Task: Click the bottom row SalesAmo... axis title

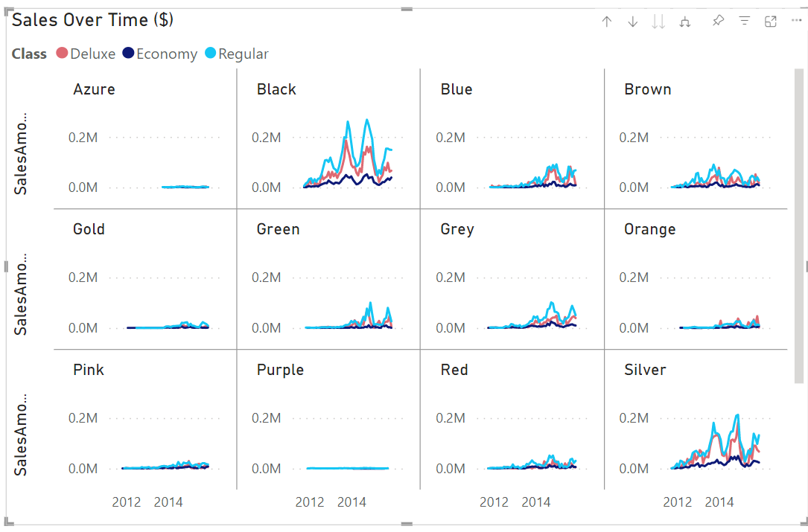Action: pyautogui.click(x=21, y=435)
